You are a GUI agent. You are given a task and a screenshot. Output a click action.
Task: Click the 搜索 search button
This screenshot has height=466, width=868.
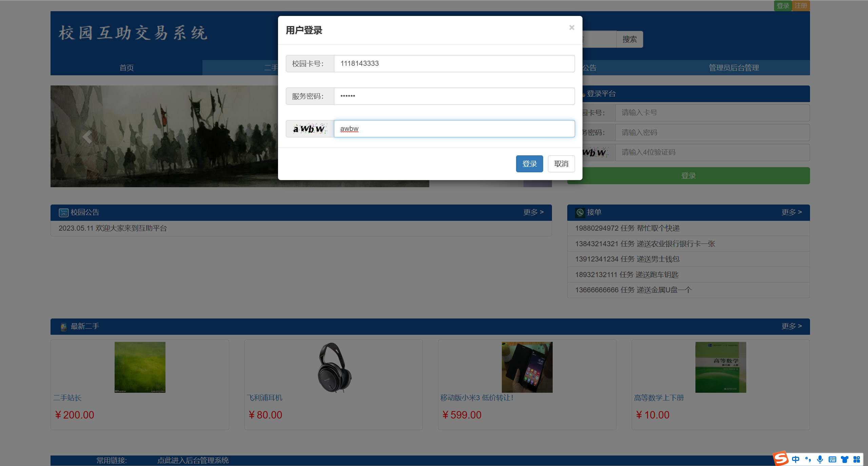(629, 39)
